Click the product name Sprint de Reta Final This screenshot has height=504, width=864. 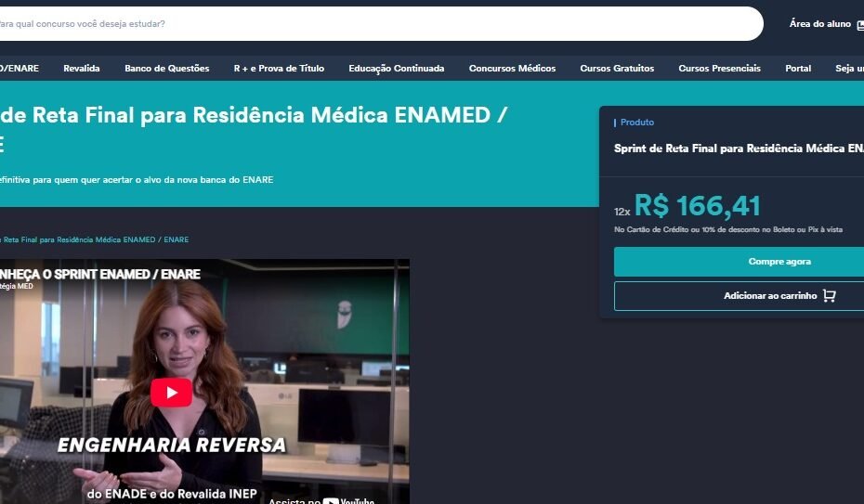[x=739, y=148]
